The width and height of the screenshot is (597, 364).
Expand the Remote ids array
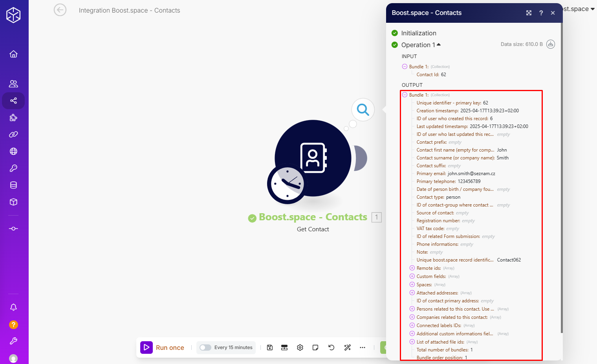click(412, 268)
